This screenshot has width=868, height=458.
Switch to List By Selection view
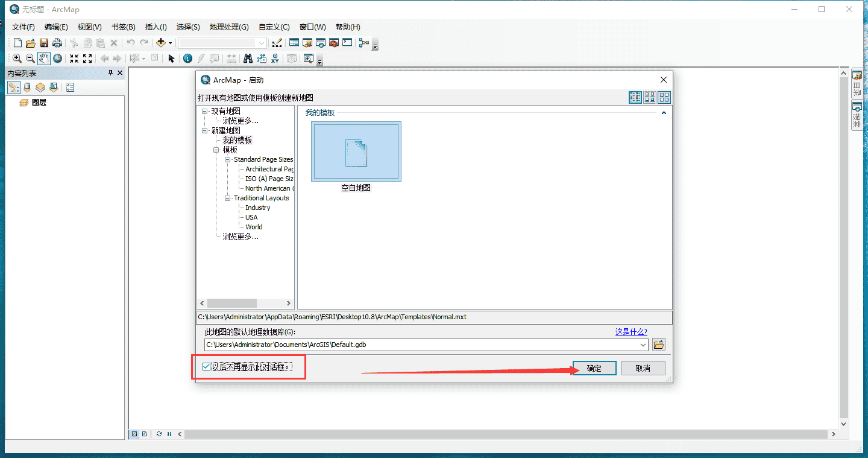point(54,87)
